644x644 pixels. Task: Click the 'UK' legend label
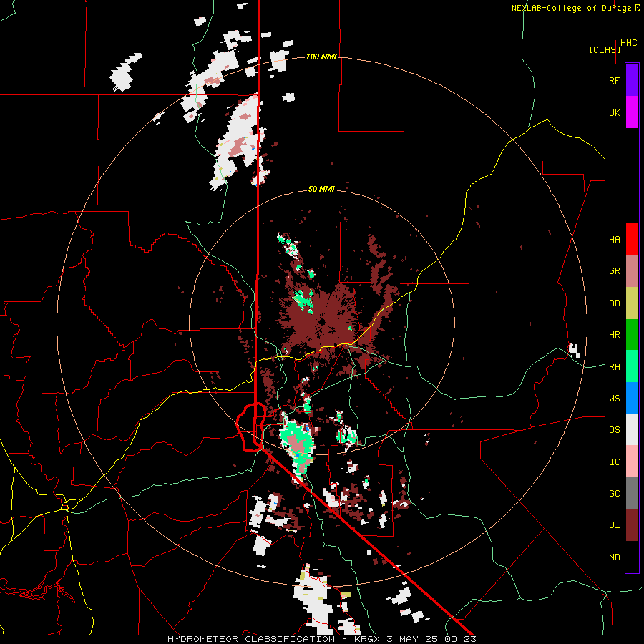[614, 112]
